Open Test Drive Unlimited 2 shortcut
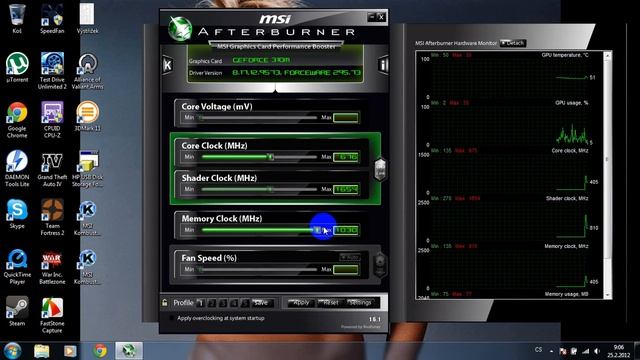This screenshot has width=640, height=360. tap(52, 71)
